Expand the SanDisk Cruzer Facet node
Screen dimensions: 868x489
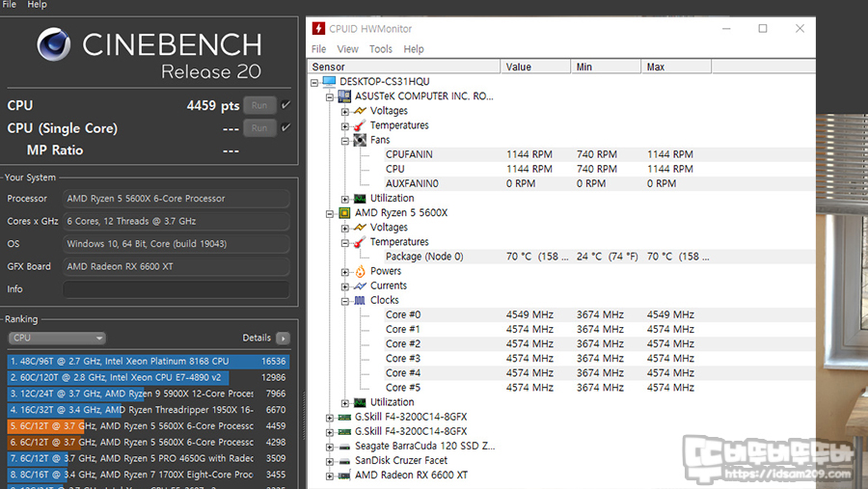330,462
